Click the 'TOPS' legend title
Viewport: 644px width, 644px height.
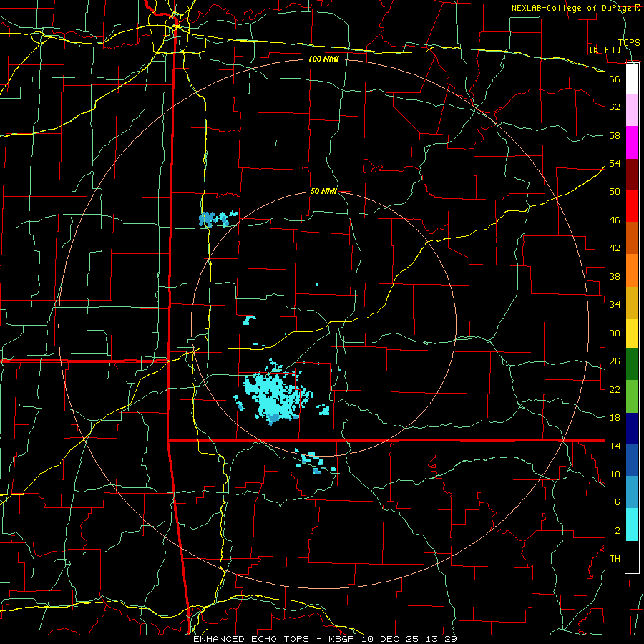(x=629, y=42)
